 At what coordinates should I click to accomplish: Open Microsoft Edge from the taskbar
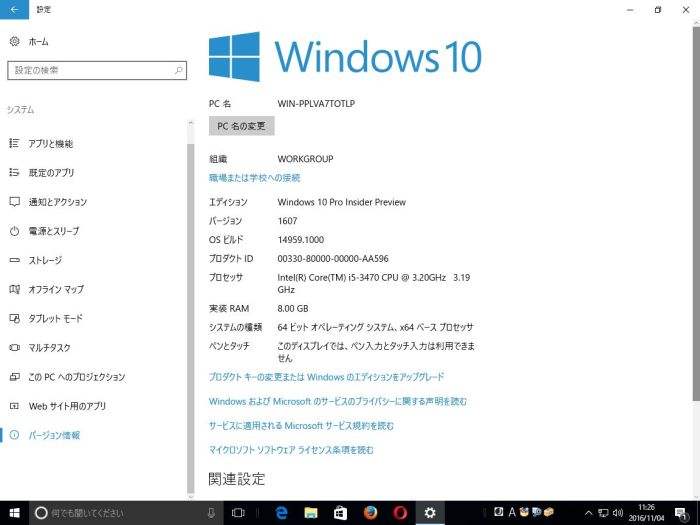coord(282,512)
